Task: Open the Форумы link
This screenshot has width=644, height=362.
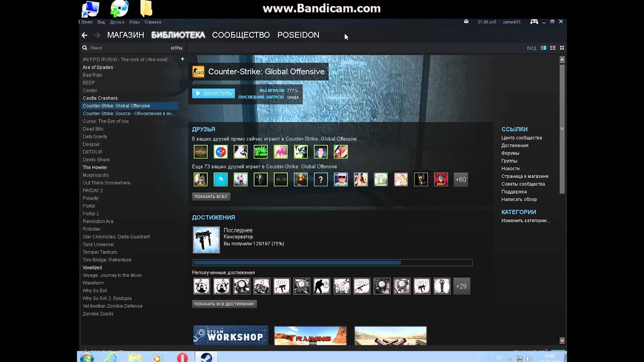Action: point(510,153)
